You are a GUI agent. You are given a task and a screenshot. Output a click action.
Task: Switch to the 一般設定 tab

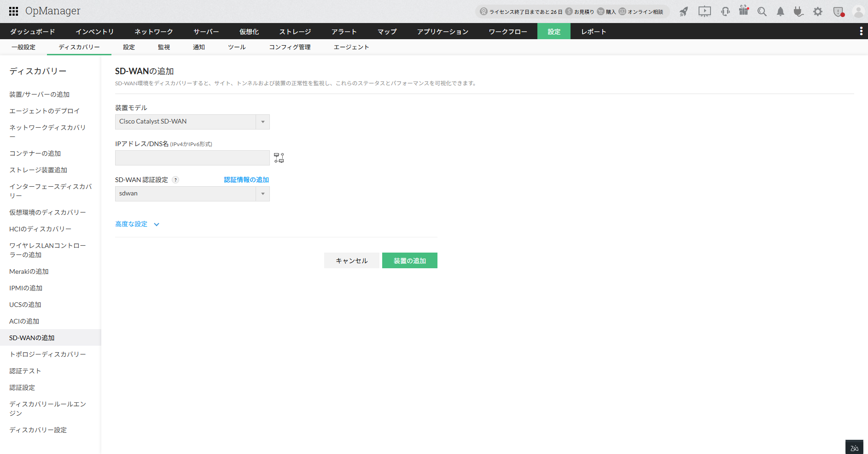coord(23,47)
